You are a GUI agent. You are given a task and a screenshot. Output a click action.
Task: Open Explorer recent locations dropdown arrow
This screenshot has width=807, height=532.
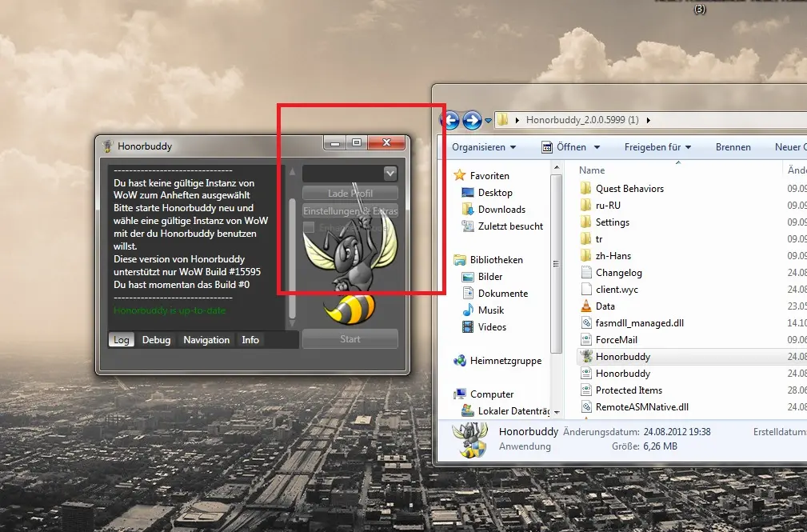tap(488, 121)
